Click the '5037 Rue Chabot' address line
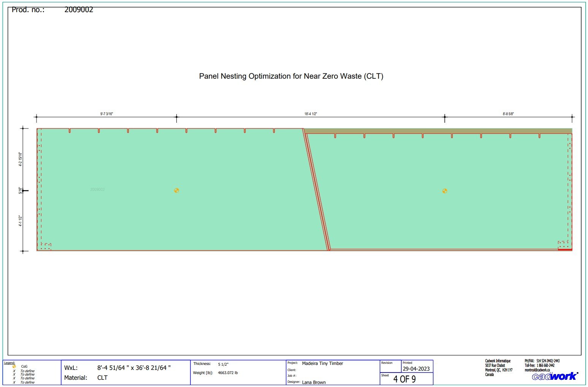 [x=495, y=365]
